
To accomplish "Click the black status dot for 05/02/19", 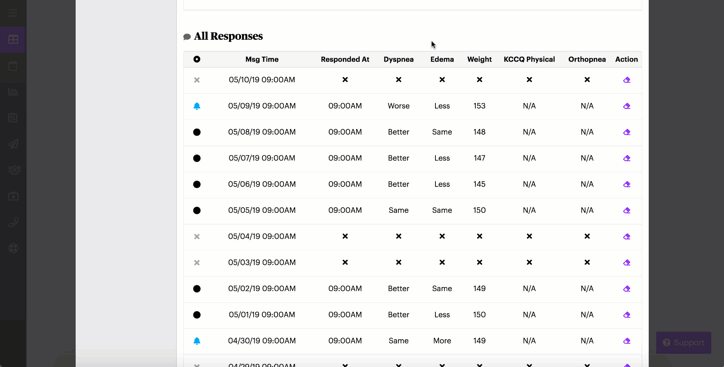I will (x=197, y=289).
